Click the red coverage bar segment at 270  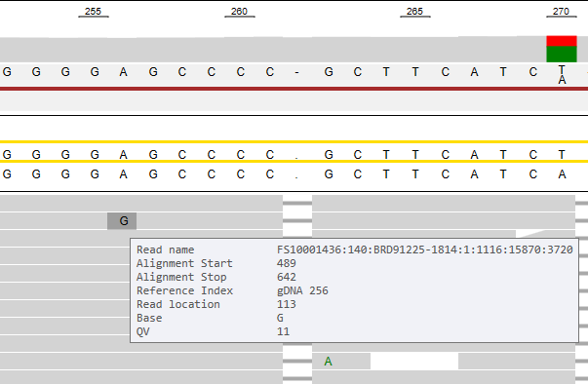click(x=562, y=41)
